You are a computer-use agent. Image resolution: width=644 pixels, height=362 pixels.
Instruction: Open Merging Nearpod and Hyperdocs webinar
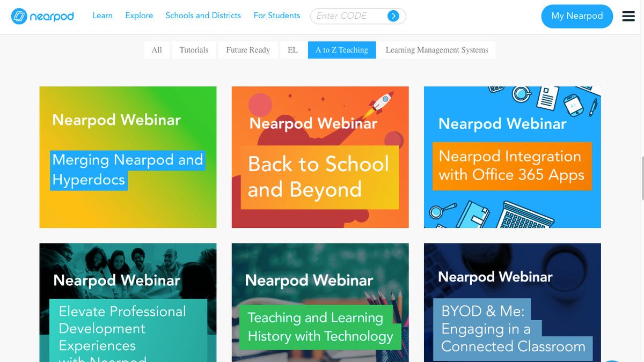coord(128,157)
